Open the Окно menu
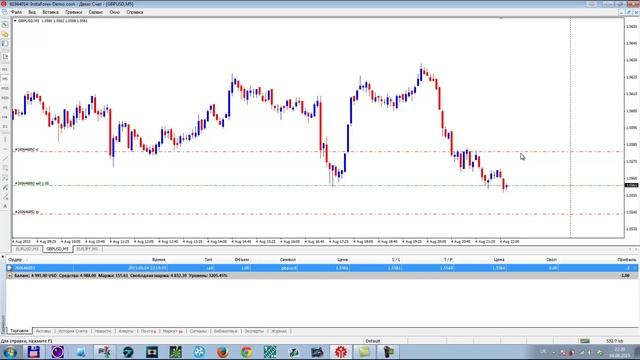This screenshot has width=640, height=360. click(x=114, y=12)
